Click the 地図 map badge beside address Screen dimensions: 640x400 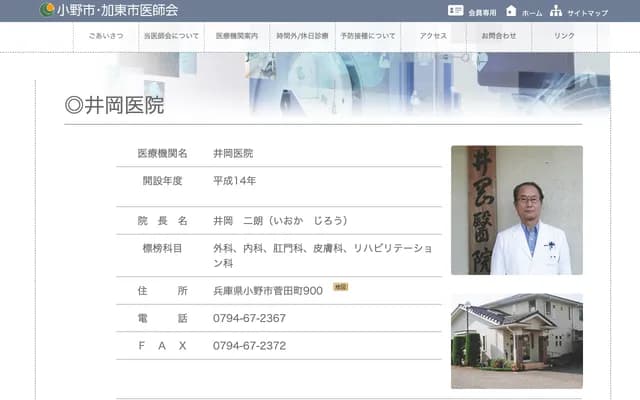[341, 287]
